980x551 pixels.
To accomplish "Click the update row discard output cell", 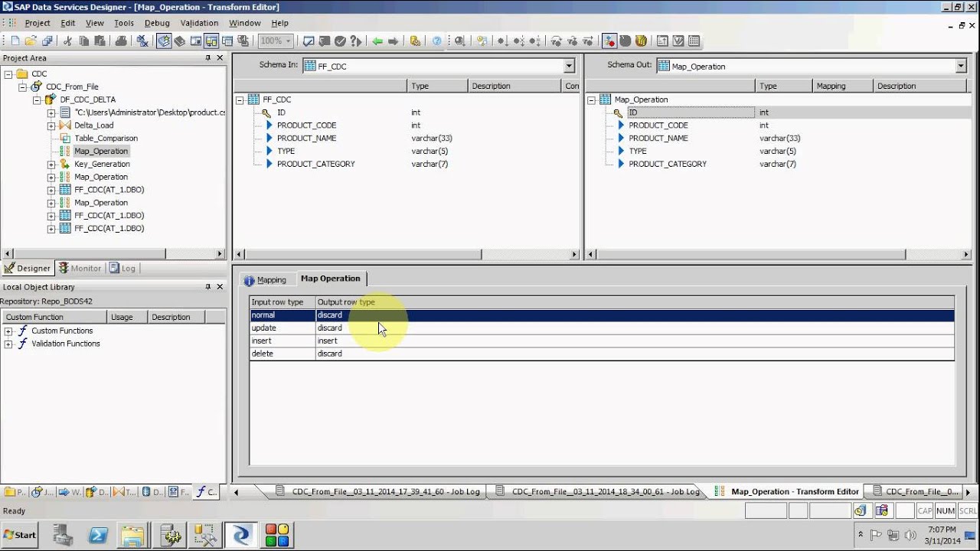I will pyautogui.click(x=635, y=328).
